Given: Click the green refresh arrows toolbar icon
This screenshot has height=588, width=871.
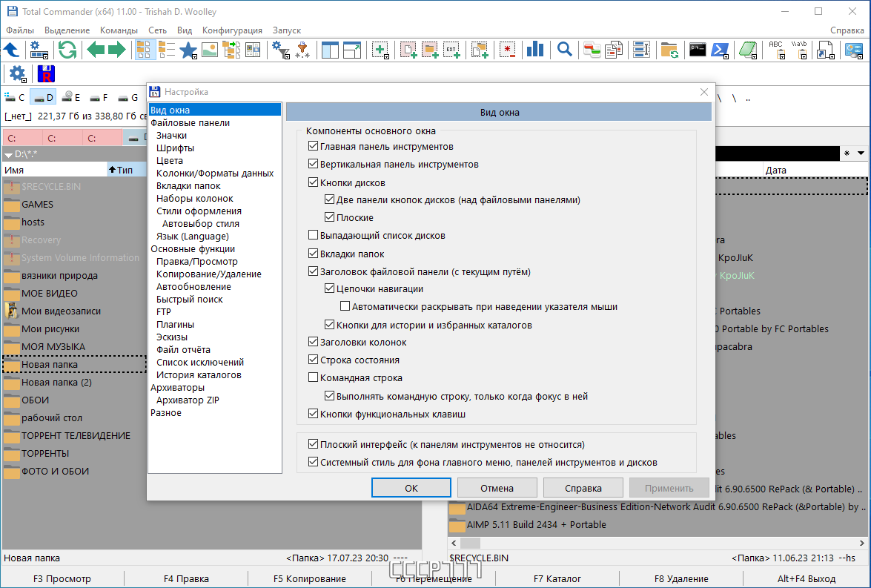Looking at the screenshot, I should tap(67, 50).
